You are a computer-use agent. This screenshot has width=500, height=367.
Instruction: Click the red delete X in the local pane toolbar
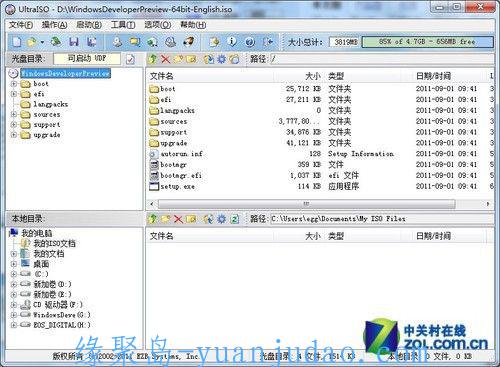pos(178,219)
